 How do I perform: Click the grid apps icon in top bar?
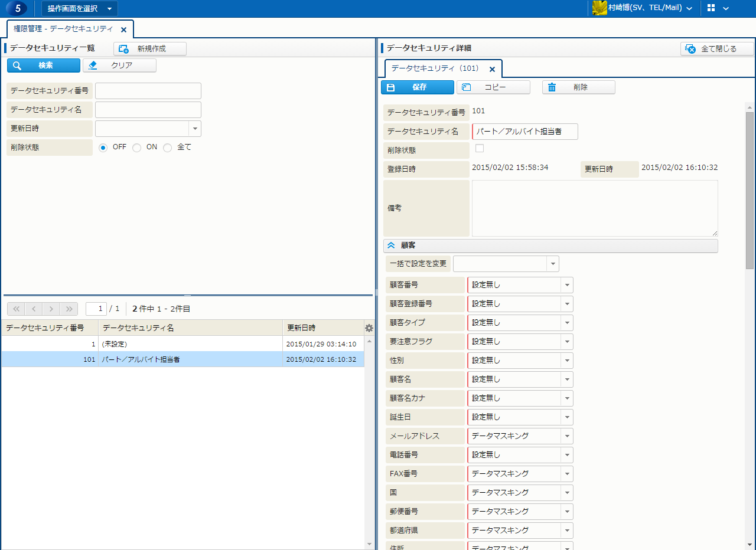tap(711, 8)
